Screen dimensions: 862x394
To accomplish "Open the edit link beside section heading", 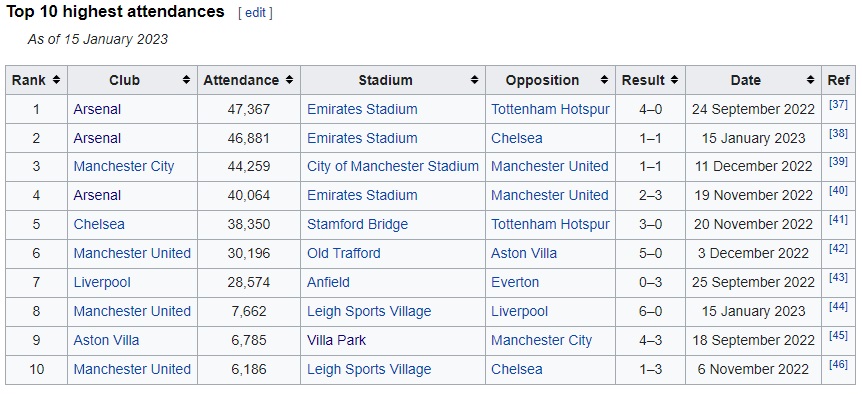I will tap(255, 13).
